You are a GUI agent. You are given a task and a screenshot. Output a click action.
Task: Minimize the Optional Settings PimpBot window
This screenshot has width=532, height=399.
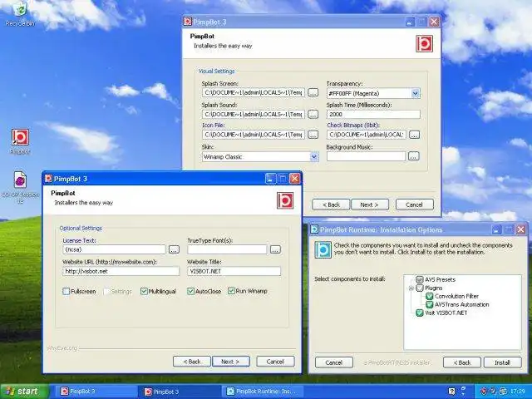pyautogui.click(x=270, y=179)
